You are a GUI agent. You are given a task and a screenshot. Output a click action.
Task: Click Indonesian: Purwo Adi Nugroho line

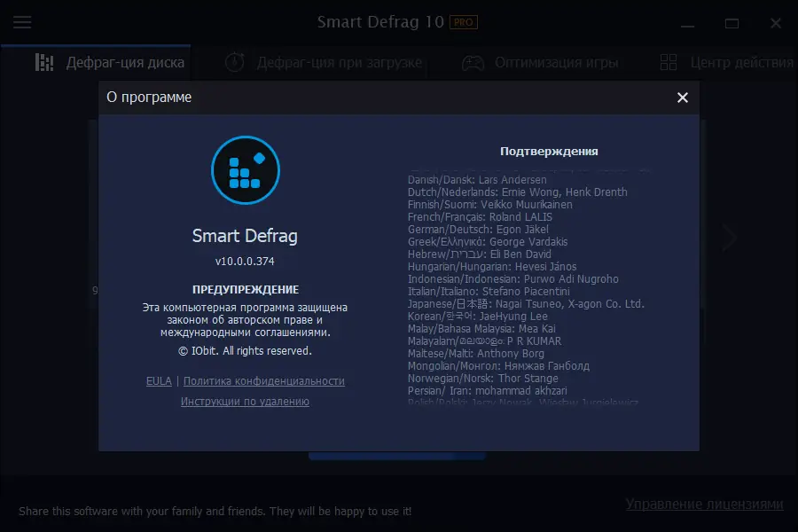point(513,279)
